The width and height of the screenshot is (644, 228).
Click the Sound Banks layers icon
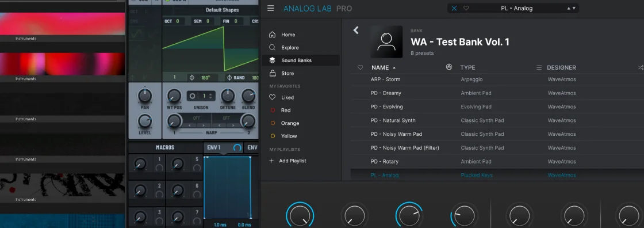point(272,60)
